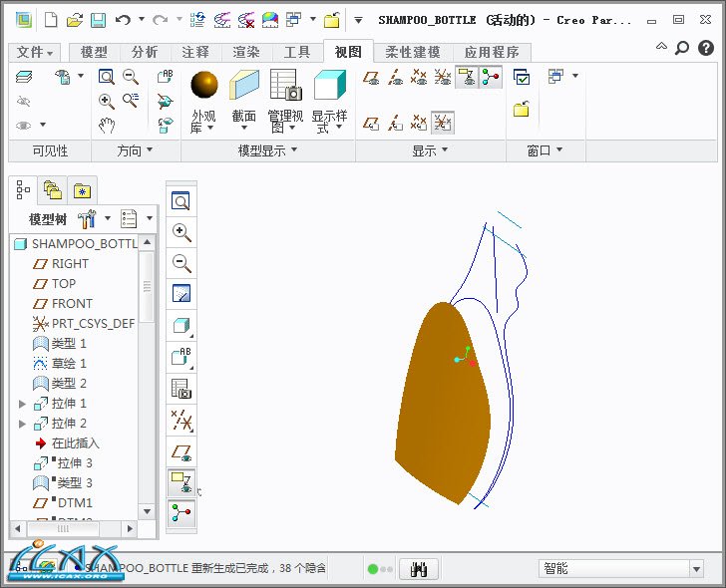Click the Appearance Gallery sphere icon

click(x=203, y=85)
